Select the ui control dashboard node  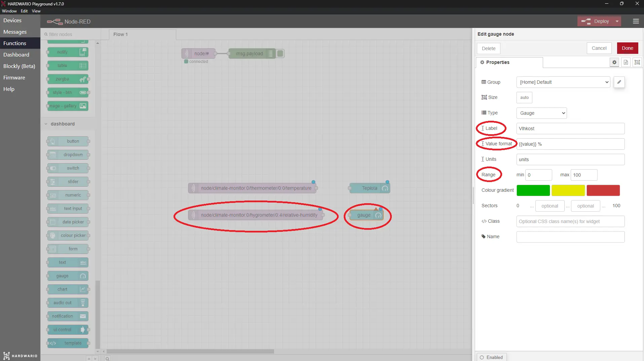[x=68, y=330]
